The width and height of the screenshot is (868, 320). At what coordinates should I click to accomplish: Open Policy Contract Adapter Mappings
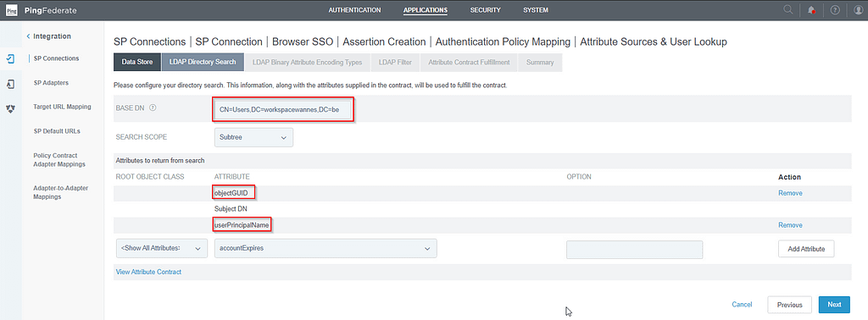pos(59,160)
